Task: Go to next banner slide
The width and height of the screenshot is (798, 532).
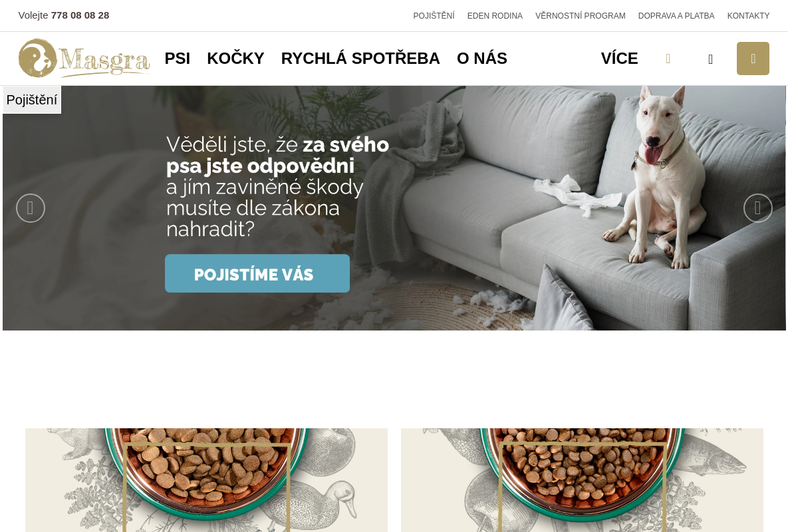Action: coord(758,208)
